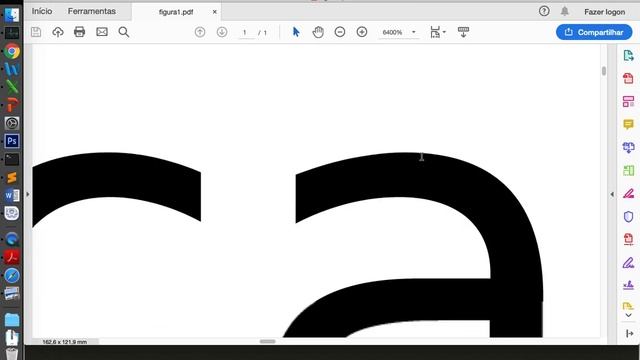Open the Início tab
640x360 pixels.
pyautogui.click(x=42, y=11)
